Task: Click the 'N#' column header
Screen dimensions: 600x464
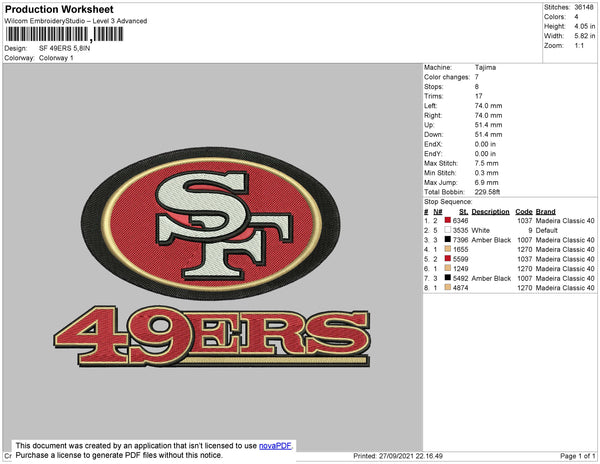Action: pyautogui.click(x=437, y=212)
